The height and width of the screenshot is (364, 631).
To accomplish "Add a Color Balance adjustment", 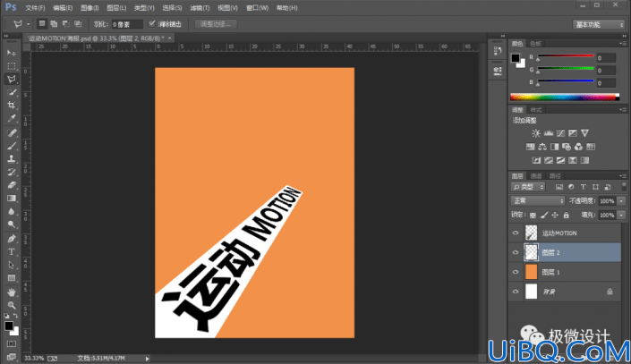I will tap(542, 147).
